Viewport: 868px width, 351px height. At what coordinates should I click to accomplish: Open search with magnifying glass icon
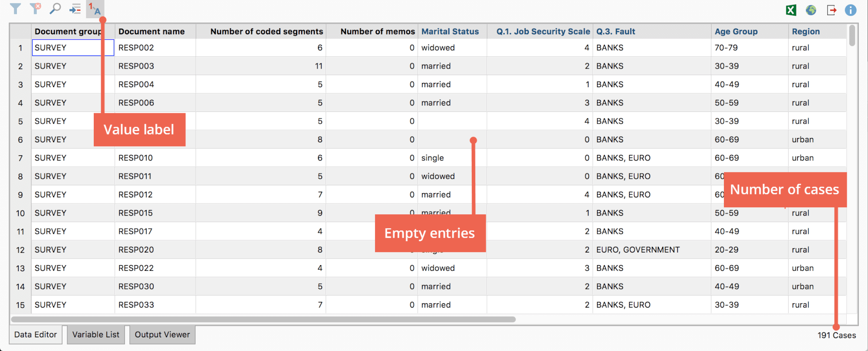click(55, 9)
